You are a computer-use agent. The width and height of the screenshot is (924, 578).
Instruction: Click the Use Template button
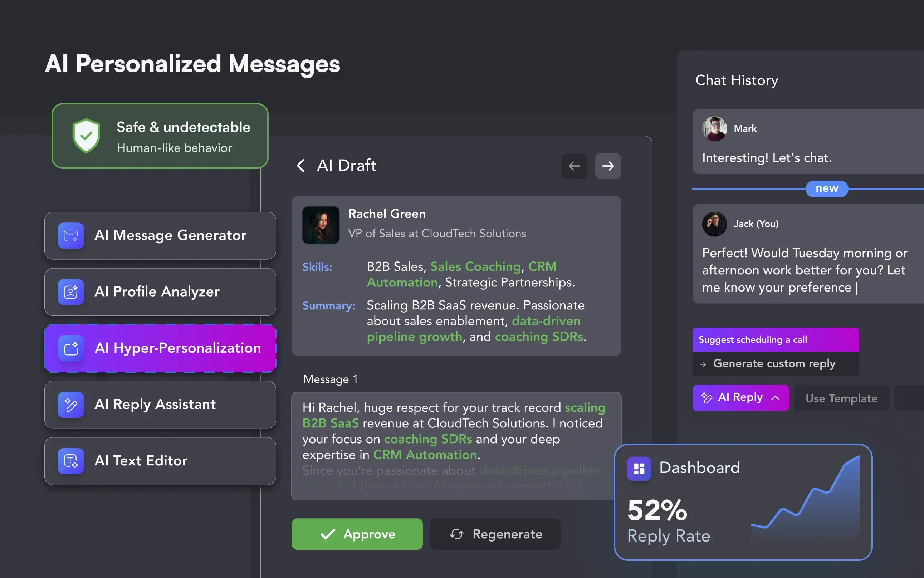coord(841,398)
